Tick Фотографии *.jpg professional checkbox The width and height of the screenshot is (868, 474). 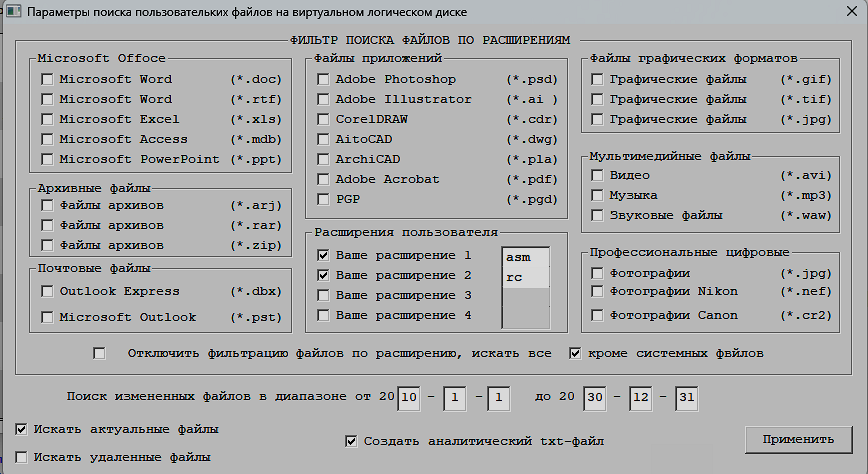(x=597, y=273)
